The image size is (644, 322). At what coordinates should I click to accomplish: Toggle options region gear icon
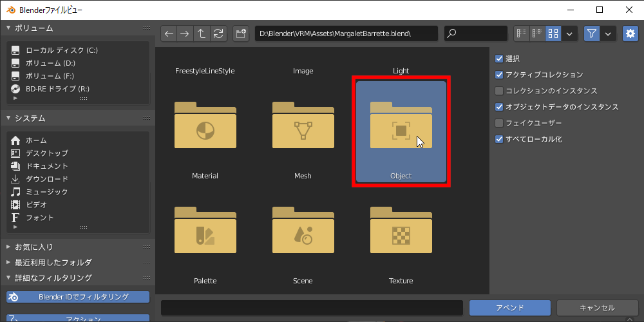click(x=630, y=33)
